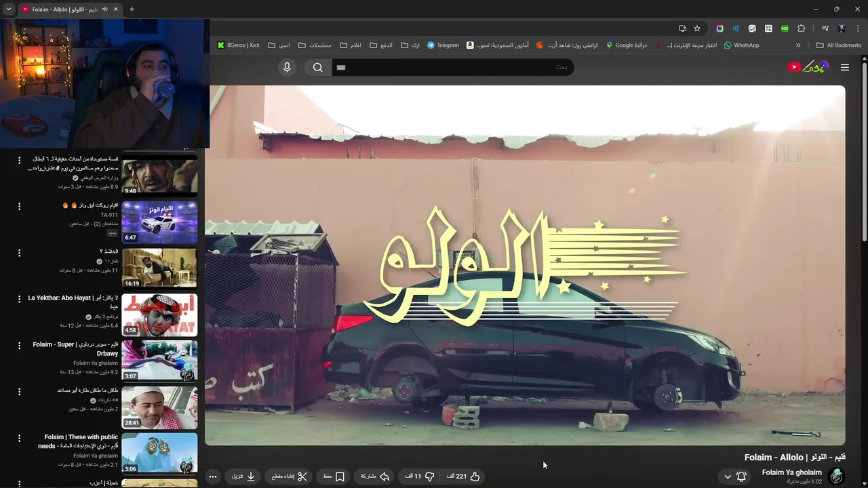Open options menu for 9:48 video
The width and height of the screenshot is (868, 488).
pyautogui.click(x=19, y=160)
